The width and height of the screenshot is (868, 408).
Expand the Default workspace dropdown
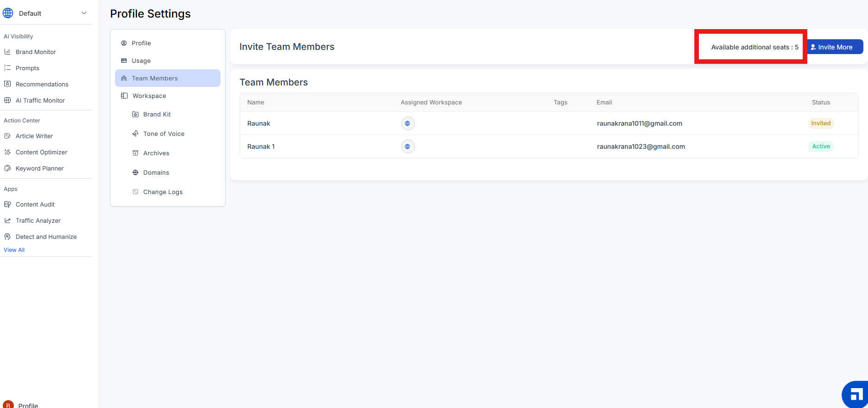pos(84,13)
